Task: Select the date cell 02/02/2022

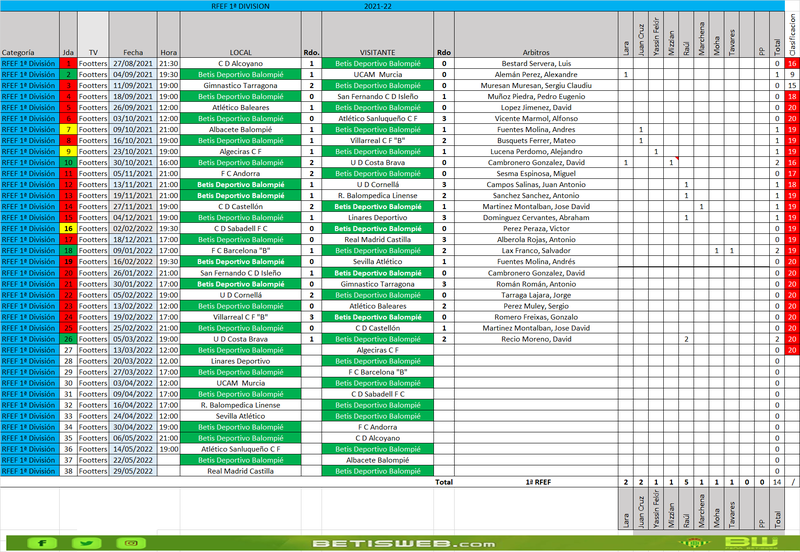Action: coord(133,229)
